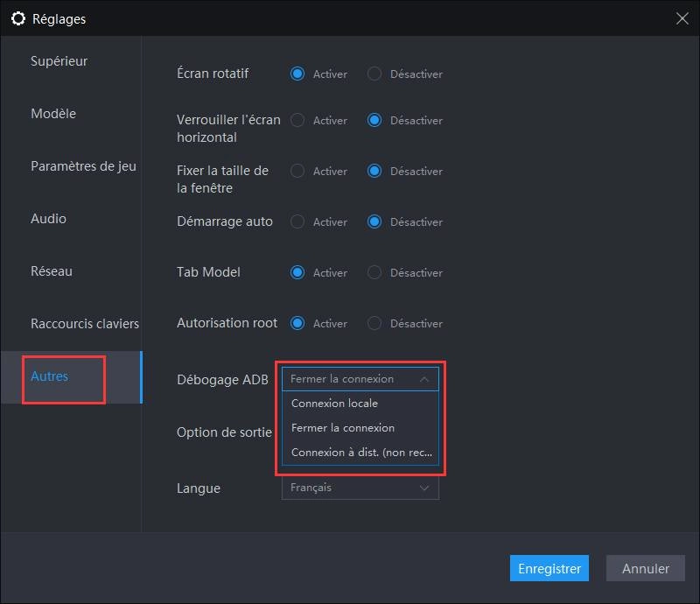The width and height of the screenshot is (700, 604).
Task: Switch to the Modèle section
Action: [x=52, y=114]
